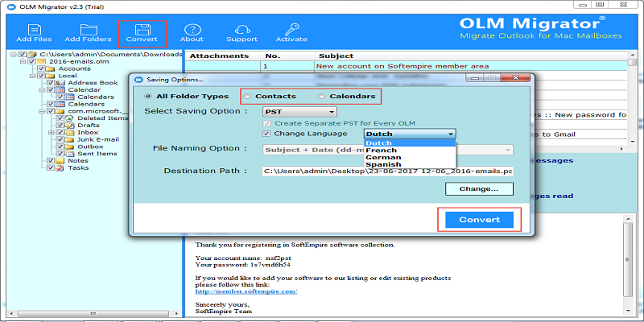Image resolution: width=644 pixels, height=322 pixels.
Task: Click the No. column header
Action: click(x=287, y=56)
